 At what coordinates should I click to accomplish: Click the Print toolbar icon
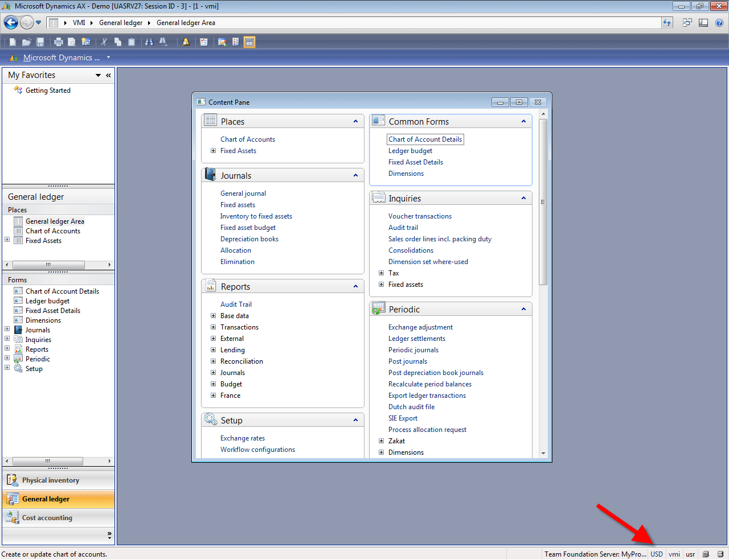pos(58,42)
